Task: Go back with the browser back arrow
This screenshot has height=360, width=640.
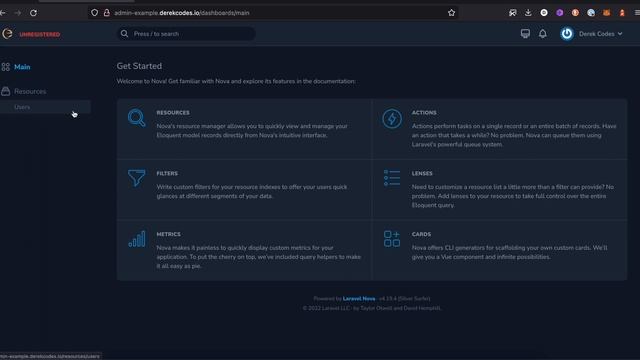Action: [3, 13]
